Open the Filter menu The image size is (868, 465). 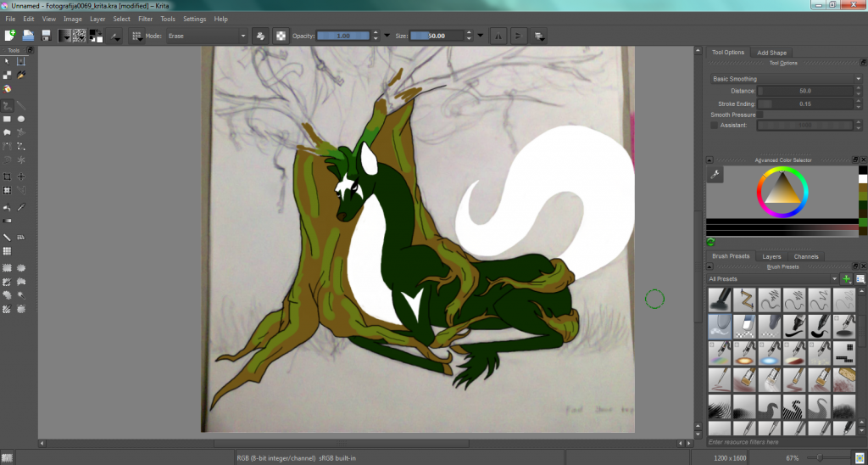pyautogui.click(x=146, y=19)
